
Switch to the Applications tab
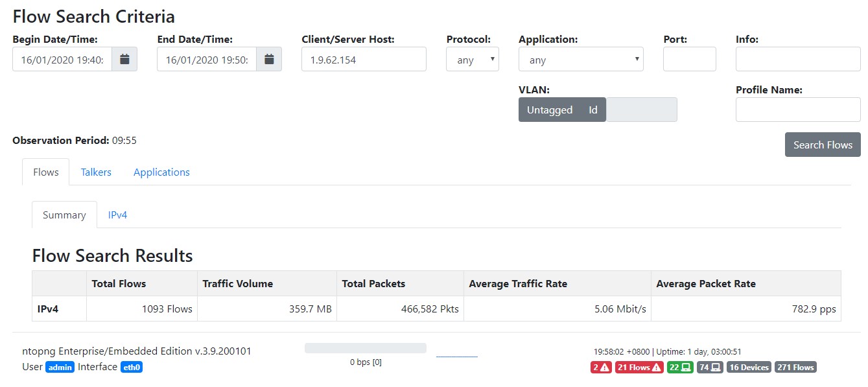(x=161, y=172)
